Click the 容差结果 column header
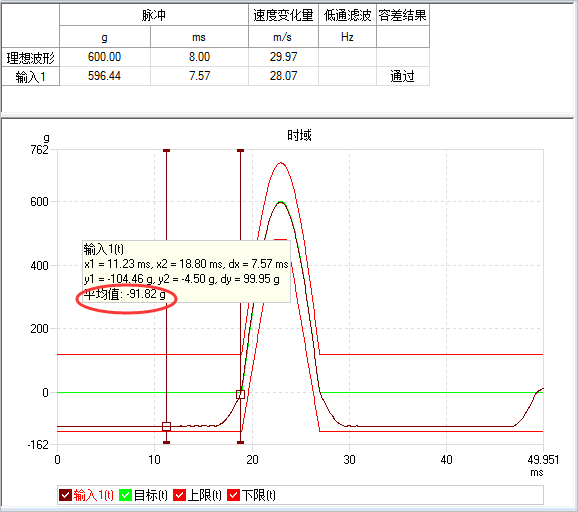 point(403,15)
